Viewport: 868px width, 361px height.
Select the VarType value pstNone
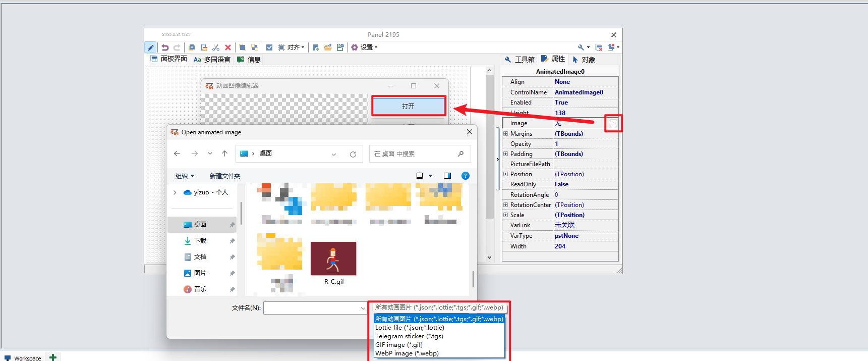(586, 236)
